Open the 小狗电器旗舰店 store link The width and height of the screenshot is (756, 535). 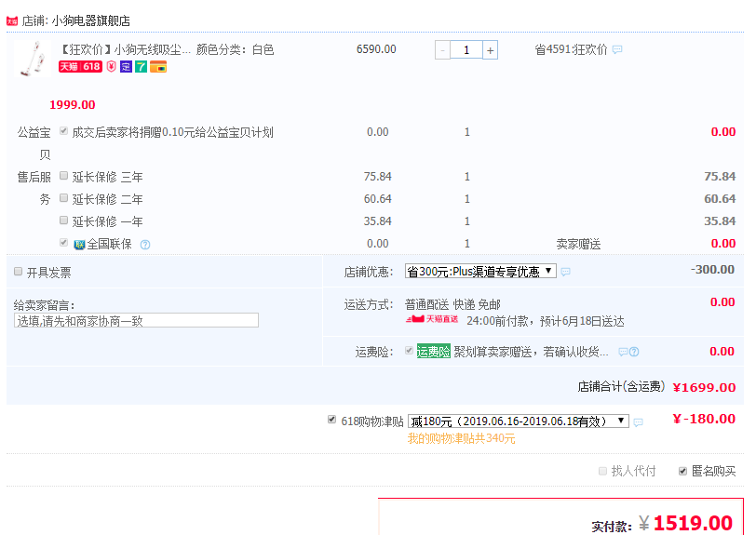(90, 20)
